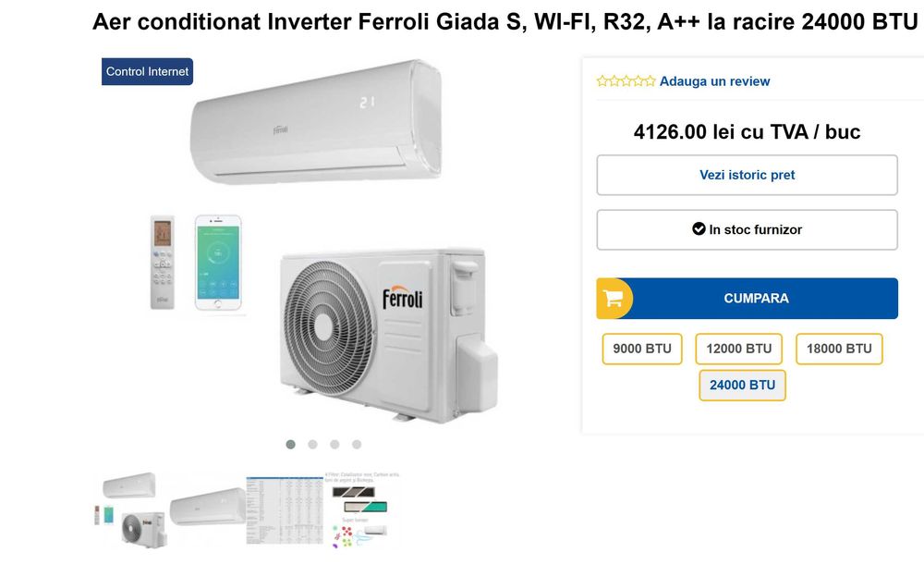This screenshot has height=577, width=924.
Task: Open the Adauga un review link
Action: pos(714,81)
